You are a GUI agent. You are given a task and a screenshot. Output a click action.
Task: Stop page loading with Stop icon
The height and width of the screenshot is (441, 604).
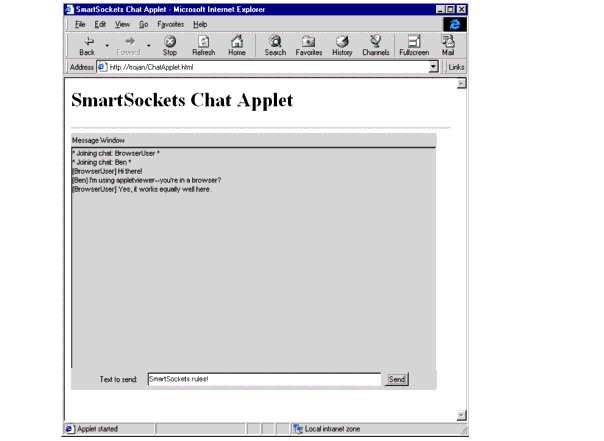click(x=169, y=46)
